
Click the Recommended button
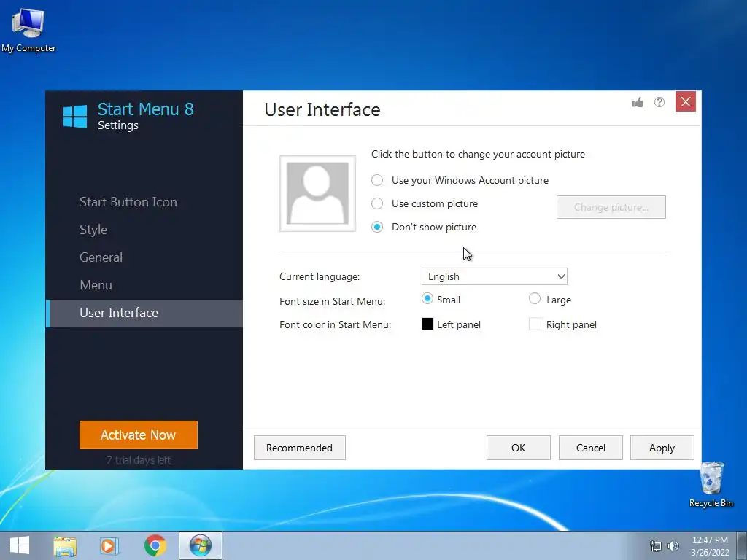click(x=300, y=448)
